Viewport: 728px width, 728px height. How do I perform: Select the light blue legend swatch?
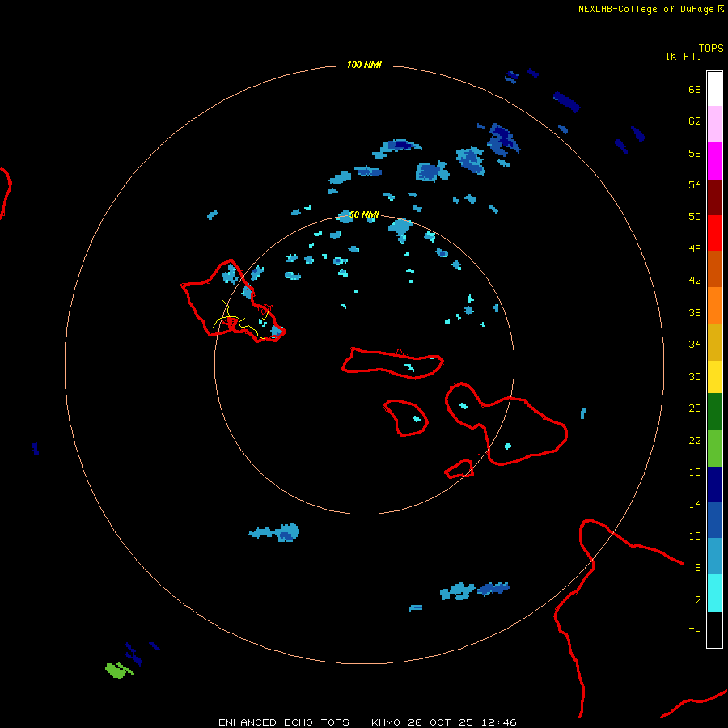[714, 557]
